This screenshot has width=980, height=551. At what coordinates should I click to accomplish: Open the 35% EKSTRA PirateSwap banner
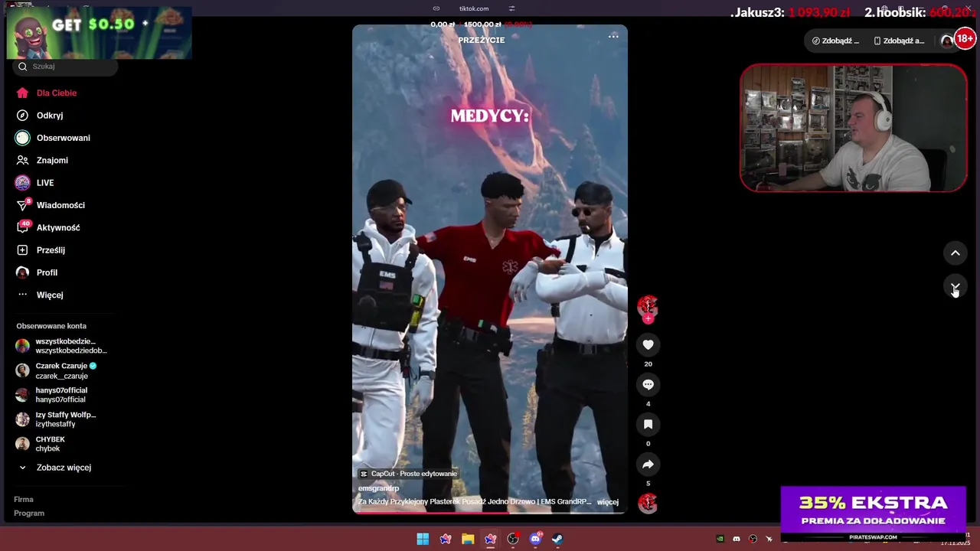[x=874, y=514]
